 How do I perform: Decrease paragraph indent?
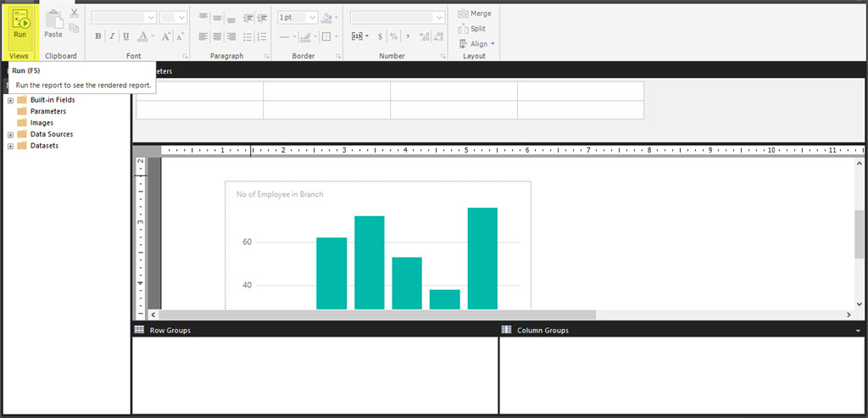click(248, 18)
